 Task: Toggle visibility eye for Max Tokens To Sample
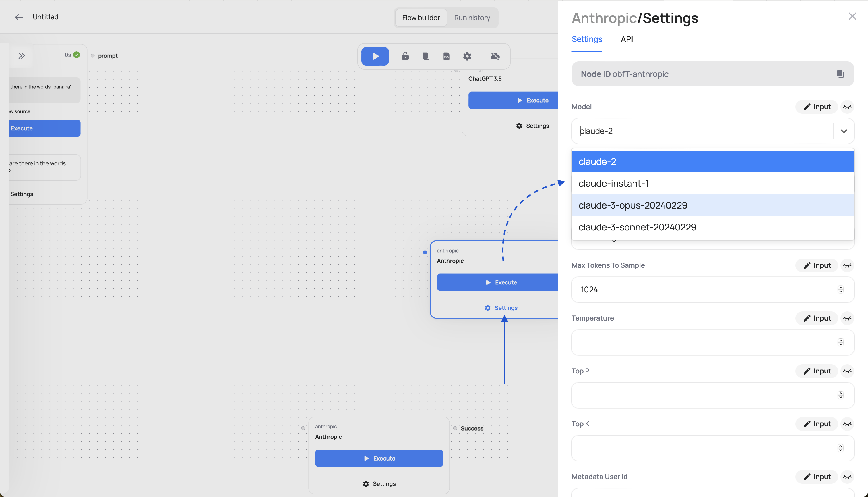pos(847,265)
